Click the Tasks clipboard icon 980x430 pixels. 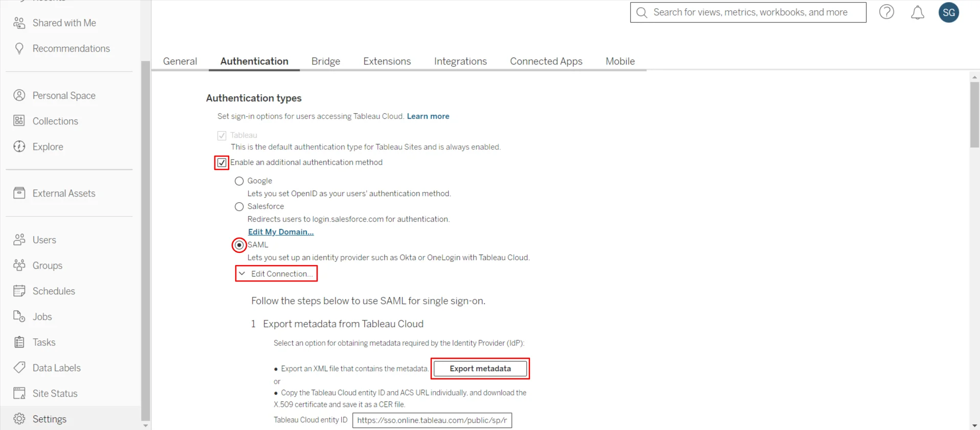point(19,342)
